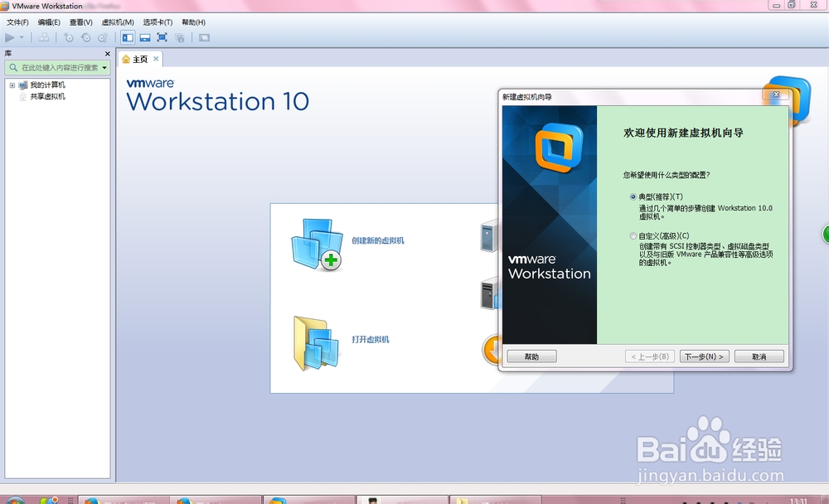Click the 创建新的虚拟机 link text

pos(377,240)
